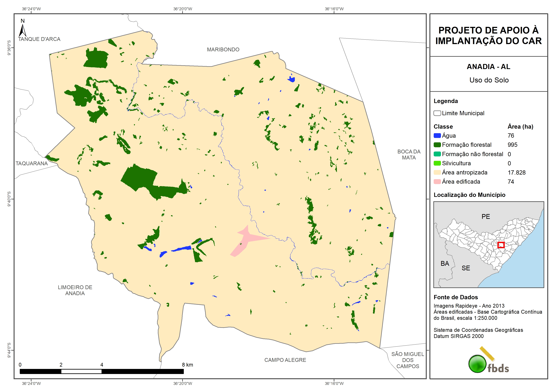The width and height of the screenshot is (555, 392).
Task: Click the red locator square on inset map
Action: point(501,245)
